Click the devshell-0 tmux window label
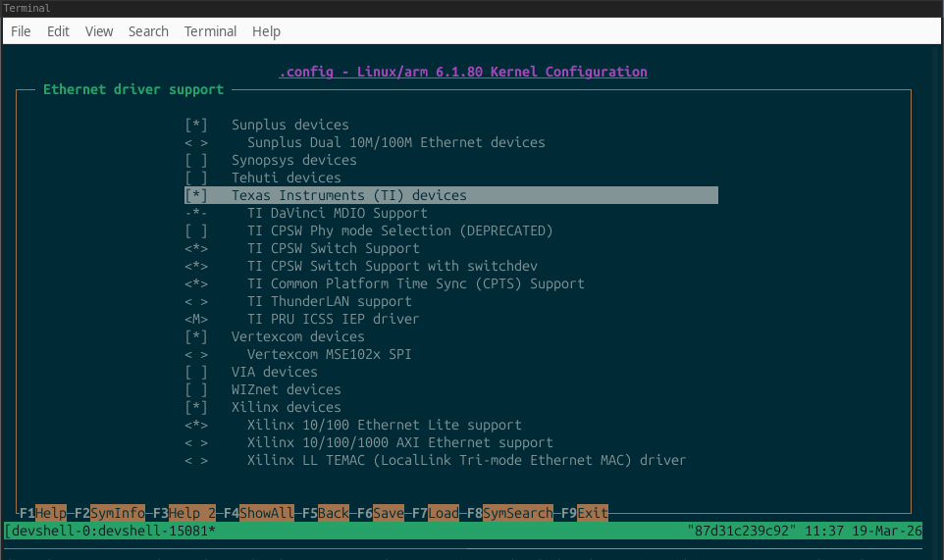 coord(110,531)
